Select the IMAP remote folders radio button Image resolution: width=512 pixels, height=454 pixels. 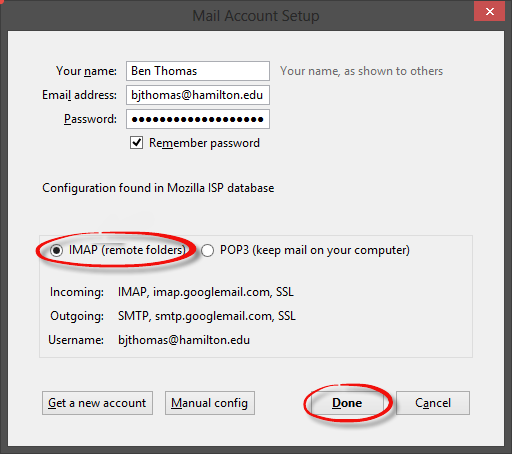coord(56,250)
